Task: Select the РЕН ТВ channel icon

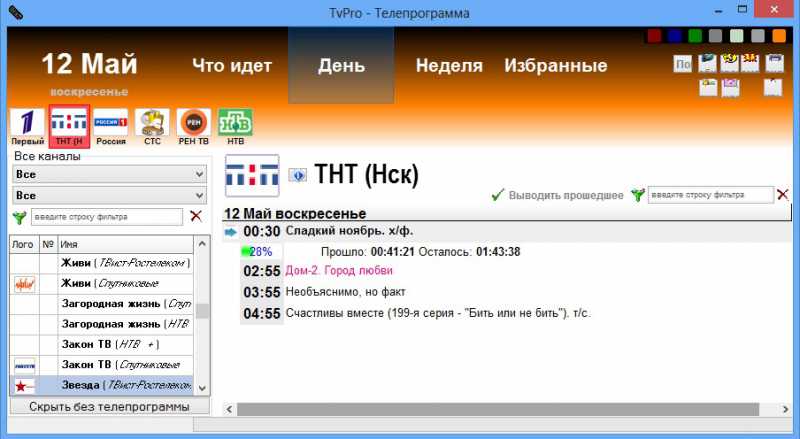Action: click(193, 127)
